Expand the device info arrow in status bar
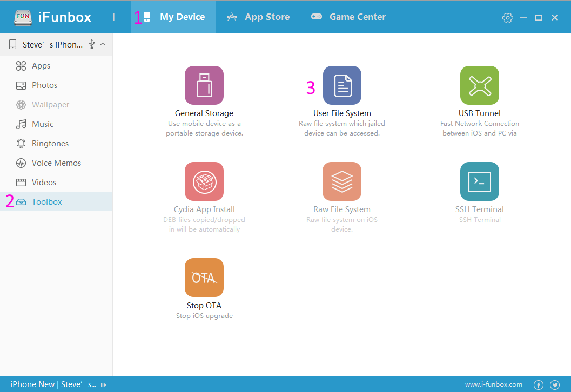 click(x=104, y=385)
